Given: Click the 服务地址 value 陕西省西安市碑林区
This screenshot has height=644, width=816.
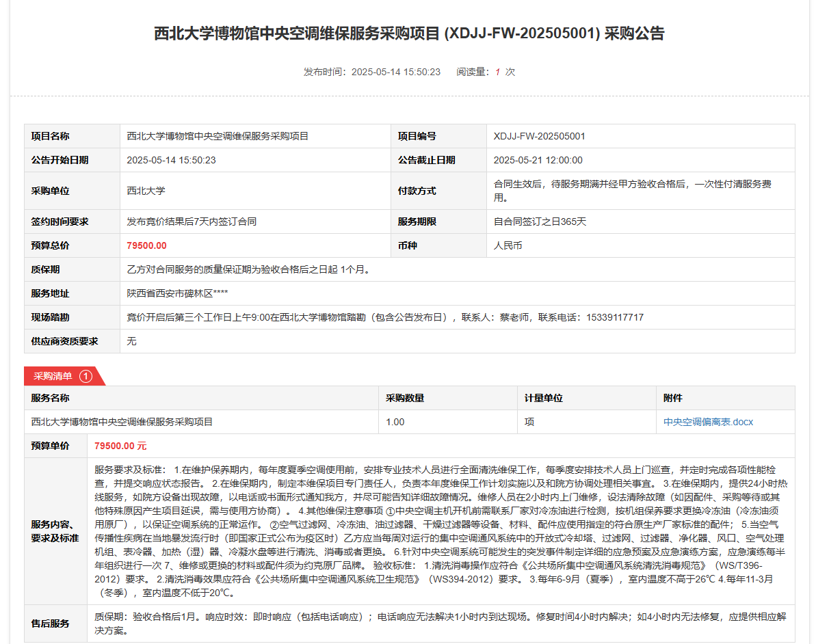Looking at the screenshot, I should (x=177, y=293).
